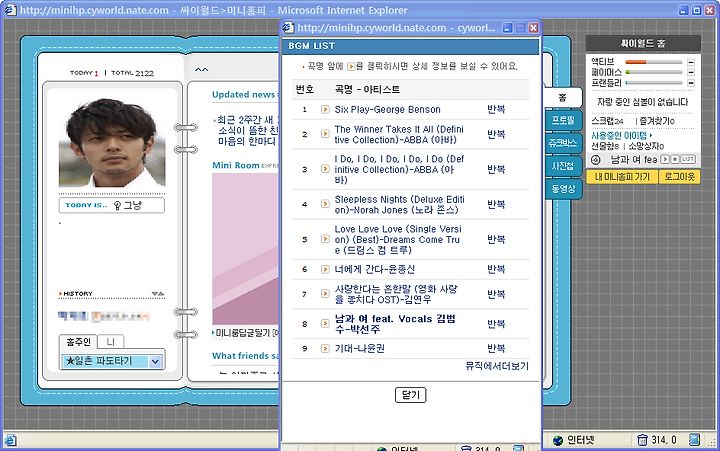The height and width of the screenshot is (451, 720).
Task: Open the BGM LIST button in mini player
Action: point(687,159)
